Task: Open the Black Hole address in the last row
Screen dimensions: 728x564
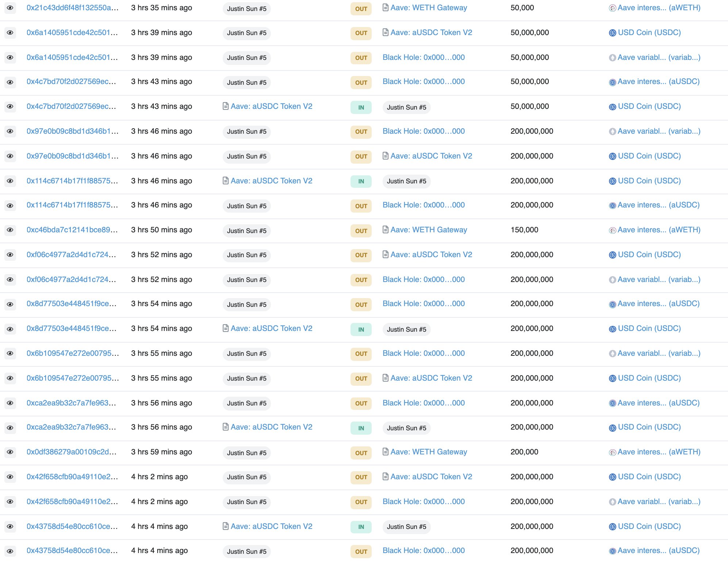Action: (424, 550)
